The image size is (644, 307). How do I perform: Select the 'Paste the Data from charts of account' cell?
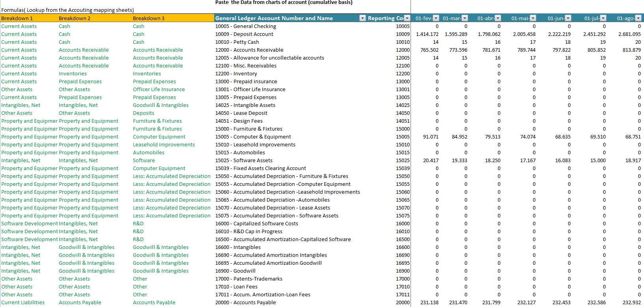[x=284, y=2]
